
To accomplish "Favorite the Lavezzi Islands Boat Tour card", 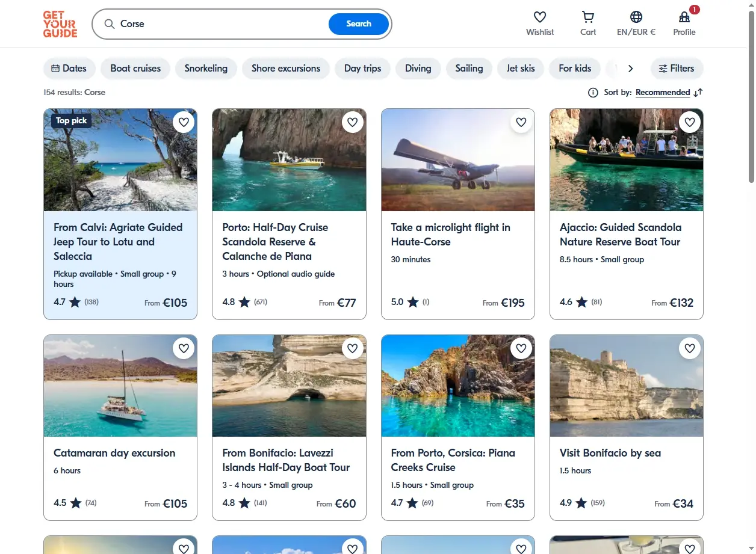I will click(353, 348).
